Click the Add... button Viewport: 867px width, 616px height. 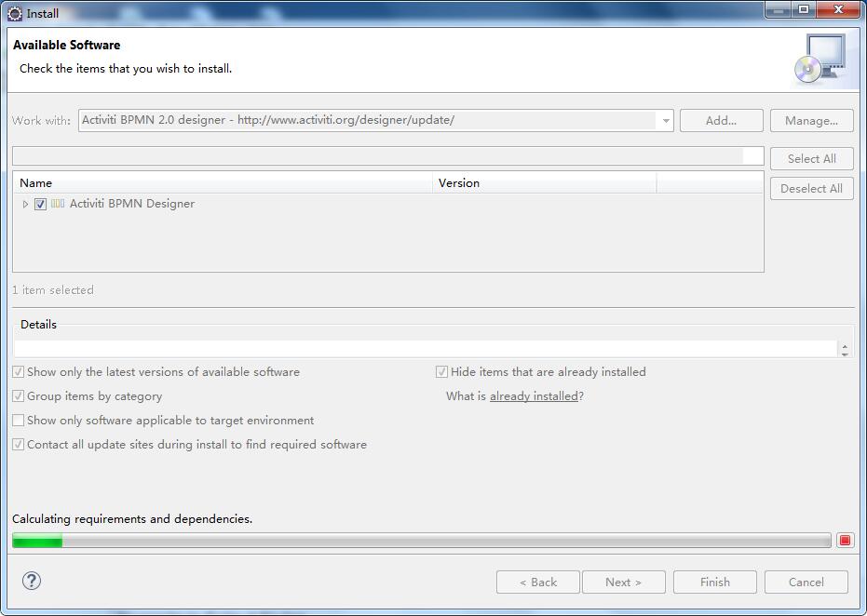coord(721,120)
